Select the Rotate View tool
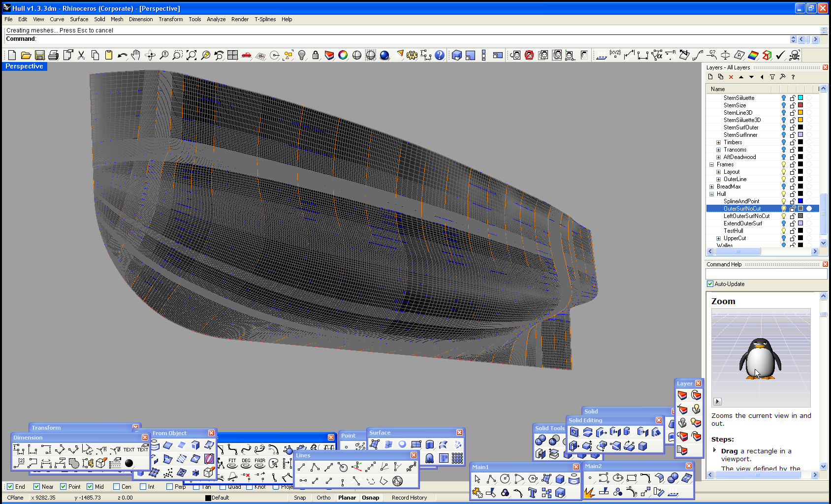This screenshot has width=831, height=504. [x=151, y=55]
